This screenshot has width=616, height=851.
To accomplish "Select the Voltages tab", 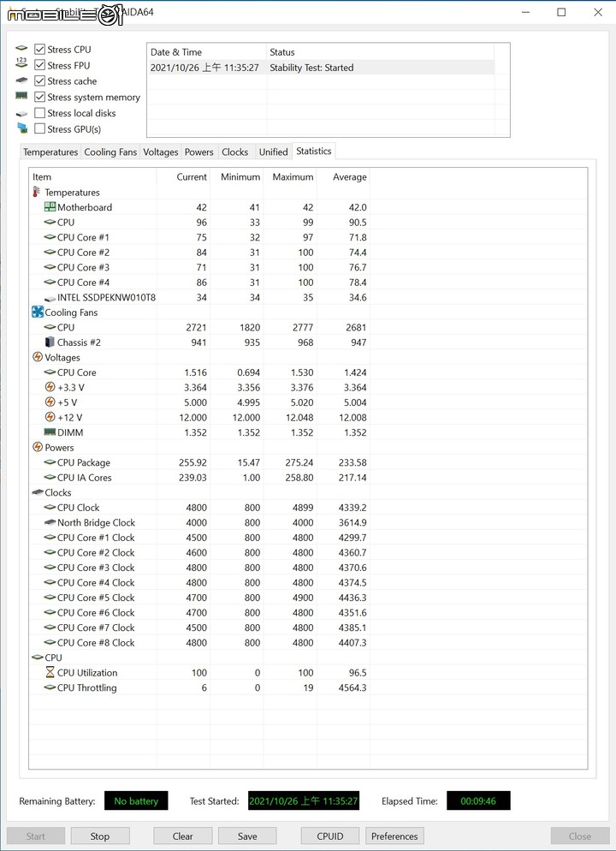I will point(161,152).
